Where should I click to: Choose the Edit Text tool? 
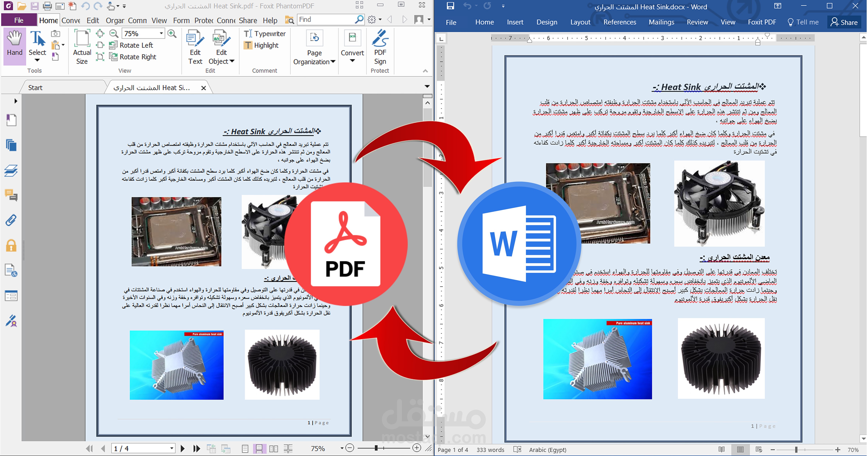[x=195, y=47]
